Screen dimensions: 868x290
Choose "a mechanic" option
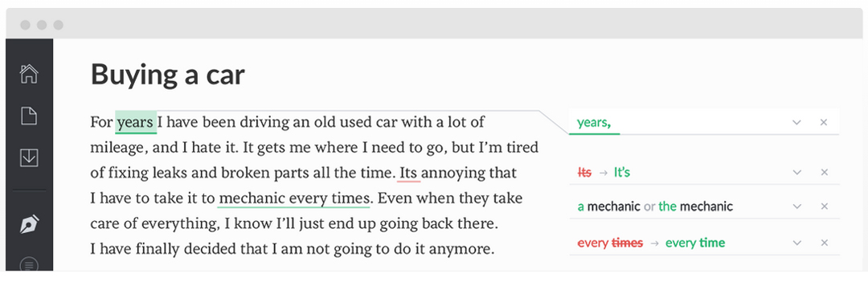[608, 206]
